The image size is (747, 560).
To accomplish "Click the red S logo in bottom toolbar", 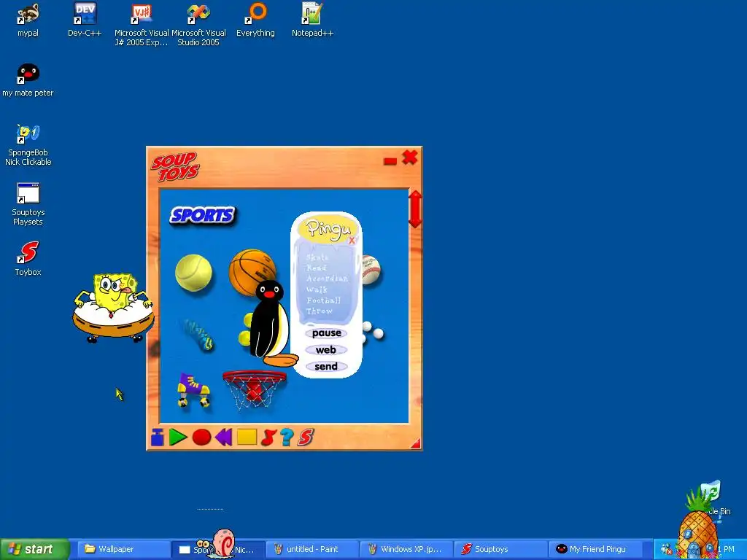I will 306,437.
